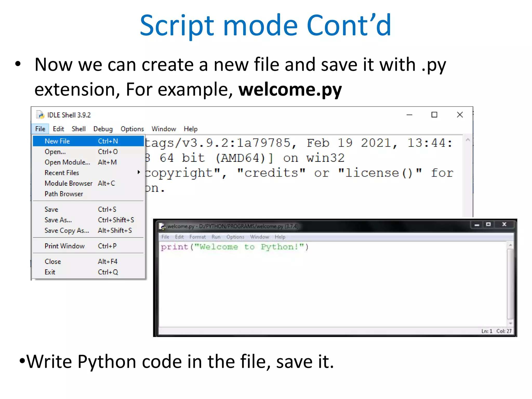The image size is (532, 399).
Task: Minimize the welcome.py editor window
Action: tap(477, 225)
